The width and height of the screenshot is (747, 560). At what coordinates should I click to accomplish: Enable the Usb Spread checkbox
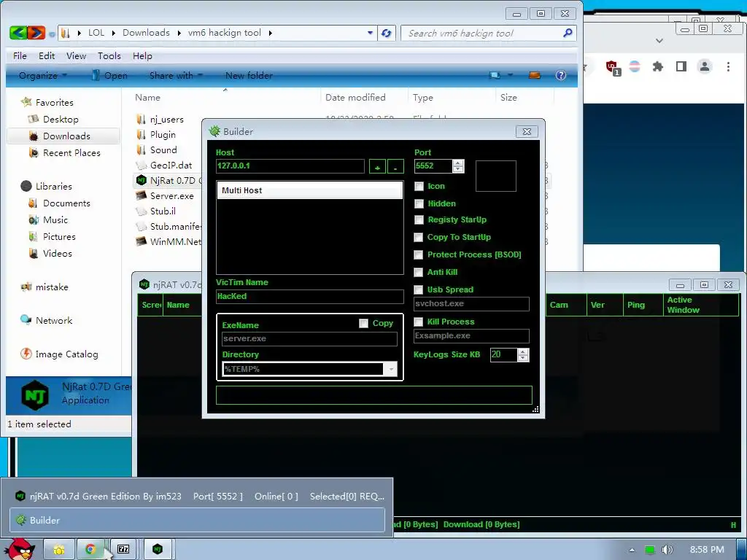point(418,289)
